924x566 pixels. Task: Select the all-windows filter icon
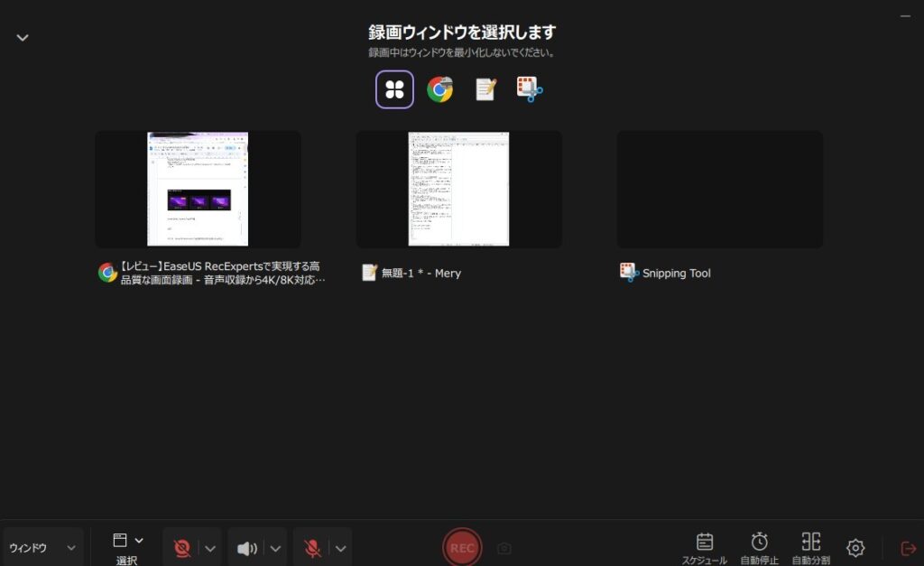point(394,89)
